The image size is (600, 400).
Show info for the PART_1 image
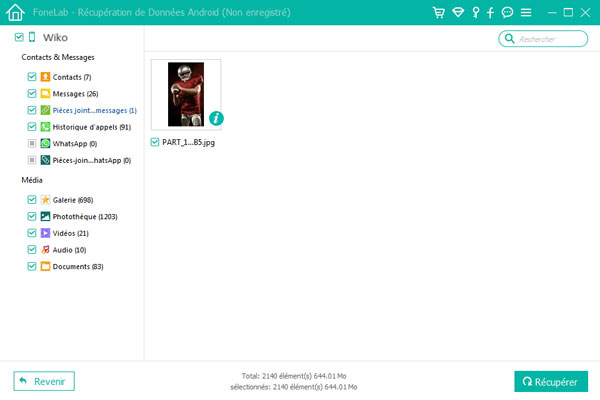pos(216,118)
